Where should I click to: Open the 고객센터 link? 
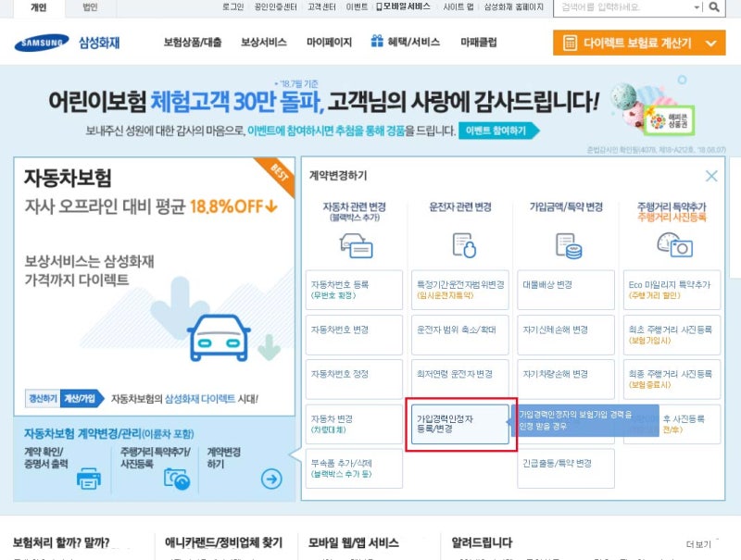321,7
